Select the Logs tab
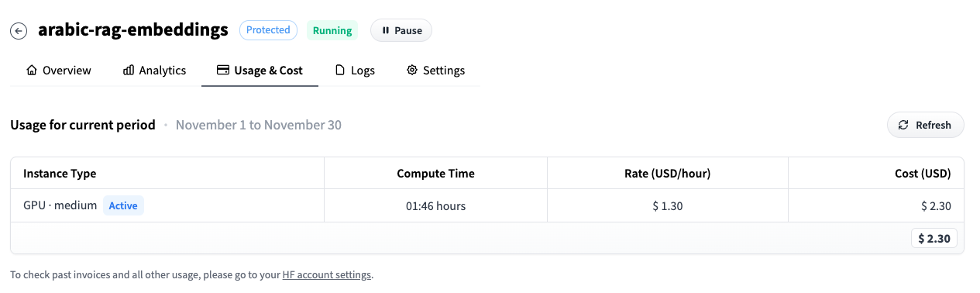The height and width of the screenshot is (293, 980). point(355,71)
